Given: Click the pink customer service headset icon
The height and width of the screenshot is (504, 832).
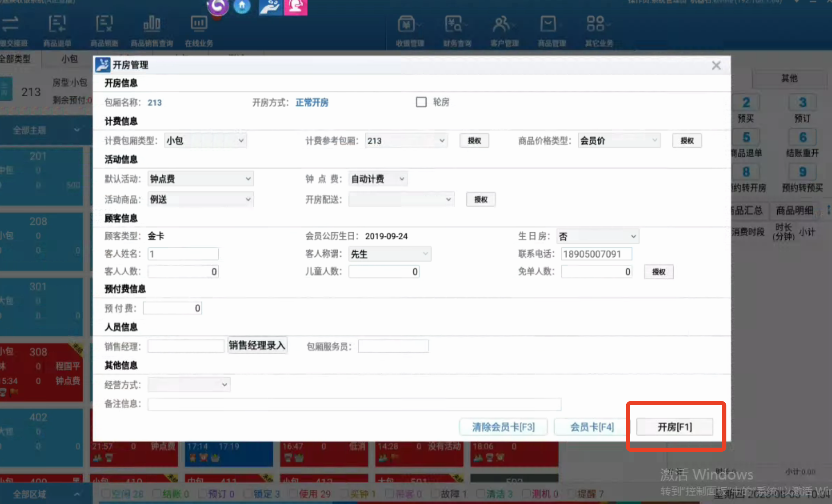Looking at the screenshot, I should [x=295, y=7].
